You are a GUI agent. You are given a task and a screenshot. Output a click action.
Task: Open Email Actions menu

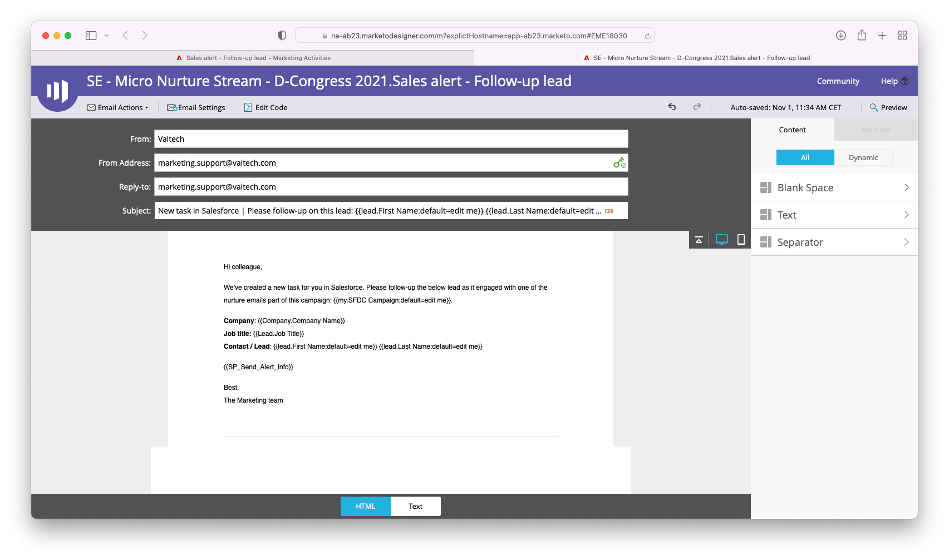[118, 107]
